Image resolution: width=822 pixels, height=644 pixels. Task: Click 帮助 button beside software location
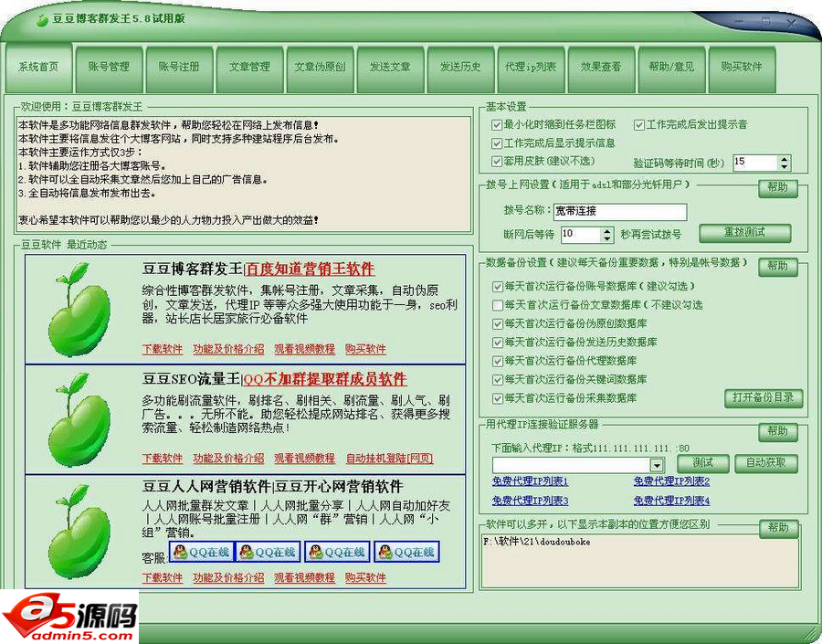[x=779, y=528]
